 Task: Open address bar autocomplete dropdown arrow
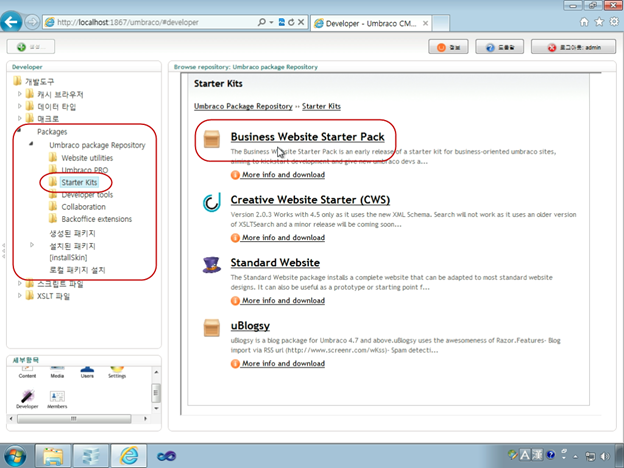click(x=271, y=22)
